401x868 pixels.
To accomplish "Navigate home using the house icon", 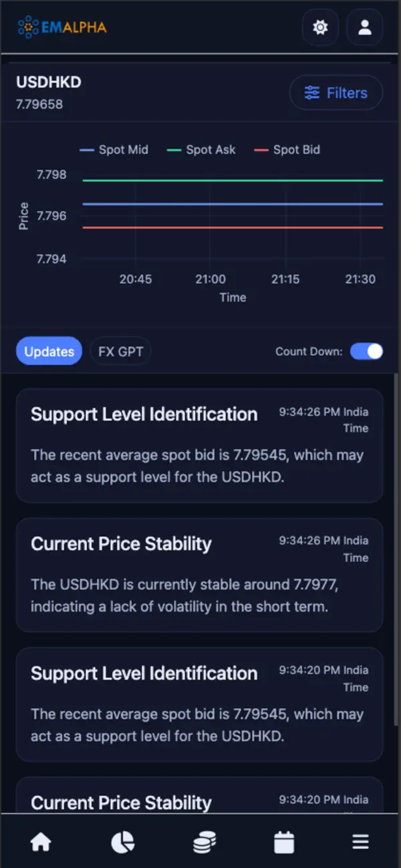I will click(40, 841).
